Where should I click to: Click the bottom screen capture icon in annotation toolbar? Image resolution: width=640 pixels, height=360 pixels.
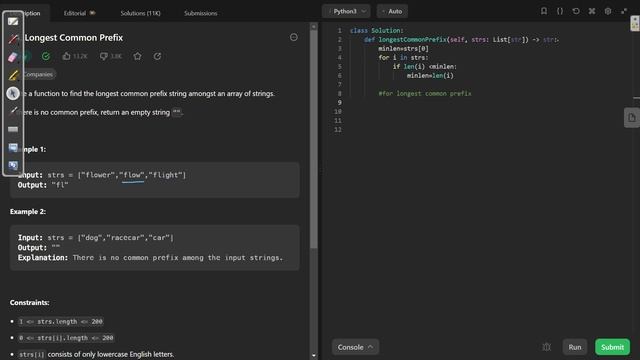[x=13, y=165]
